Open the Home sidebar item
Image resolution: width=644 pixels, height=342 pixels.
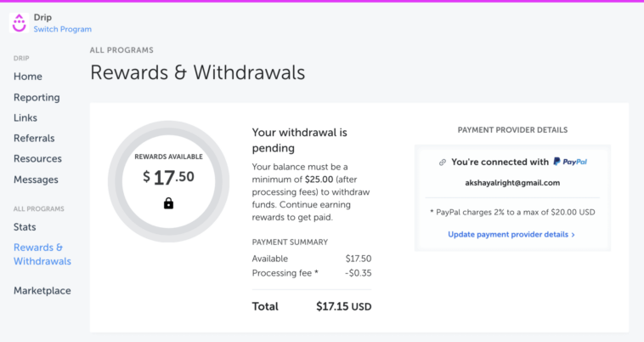pyautogui.click(x=28, y=77)
